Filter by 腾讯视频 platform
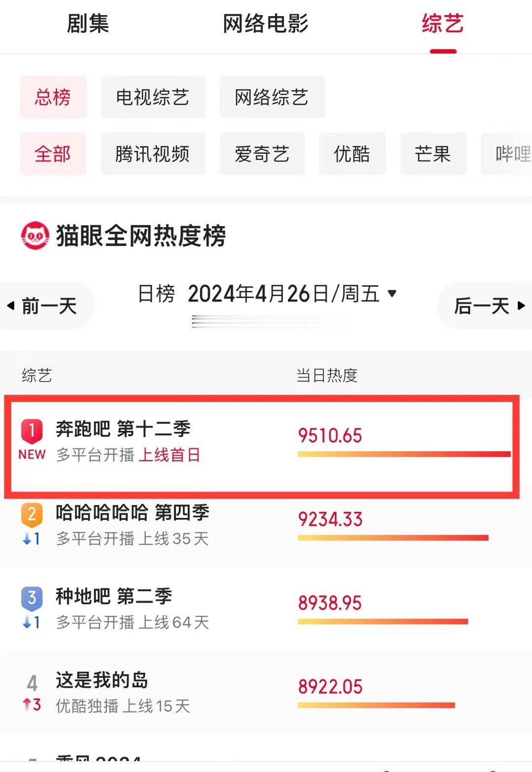The image size is (532, 772). pos(153,154)
